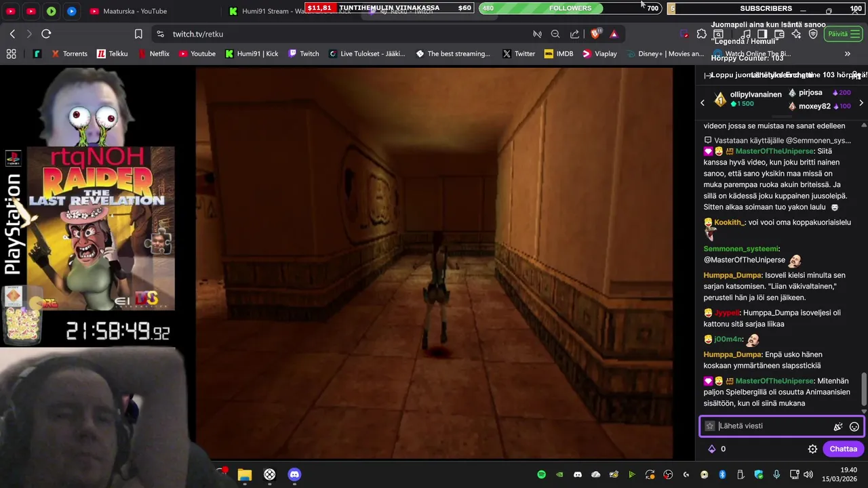Click top gifter ollipylvanainen
The width and height of the screenshot is (868, 488).
point(755,94)
